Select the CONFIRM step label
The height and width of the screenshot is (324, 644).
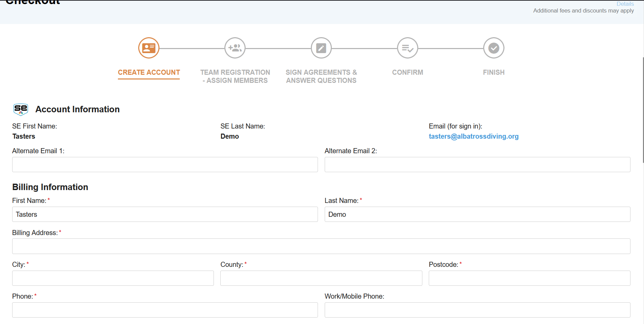click(x=407, y=72)
